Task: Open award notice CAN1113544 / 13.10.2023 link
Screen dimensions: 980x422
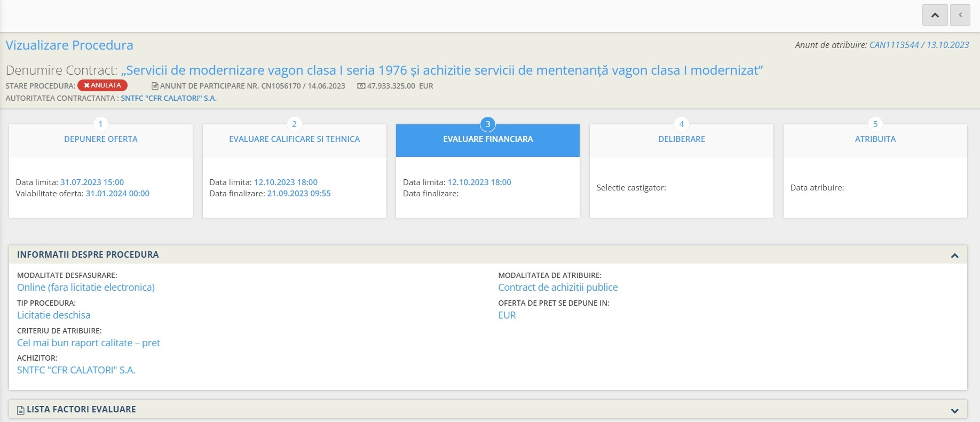Action: [919, 45]
